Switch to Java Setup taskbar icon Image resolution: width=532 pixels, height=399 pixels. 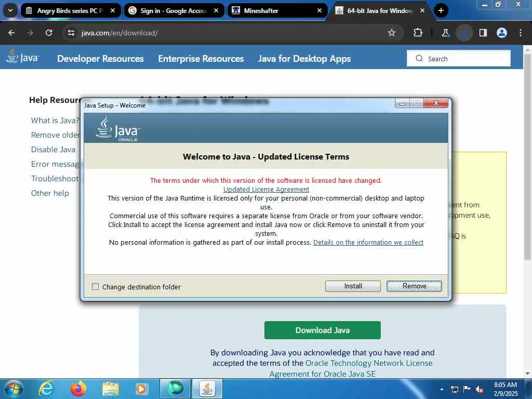pos(207,389)
